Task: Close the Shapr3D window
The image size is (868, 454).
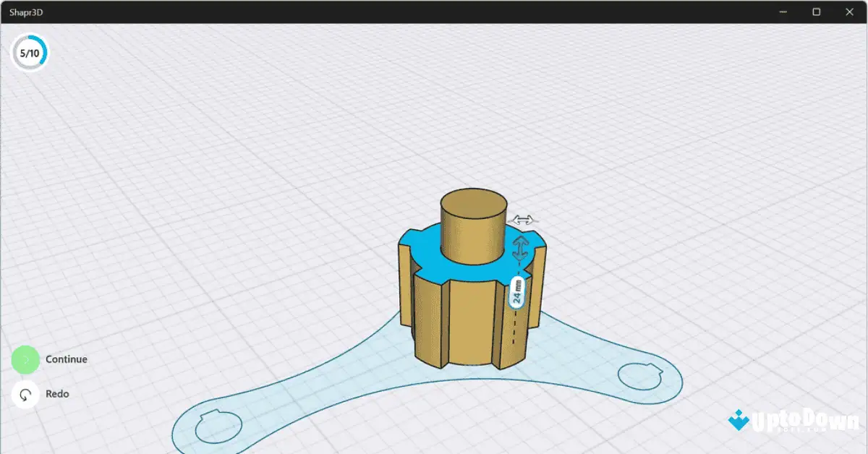Action: (x=849, y=12)
